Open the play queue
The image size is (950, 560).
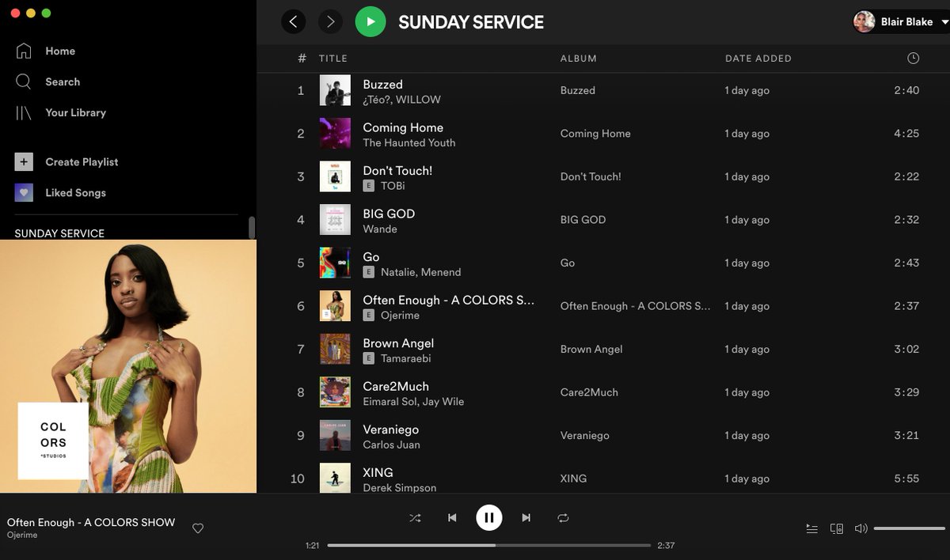811,528
